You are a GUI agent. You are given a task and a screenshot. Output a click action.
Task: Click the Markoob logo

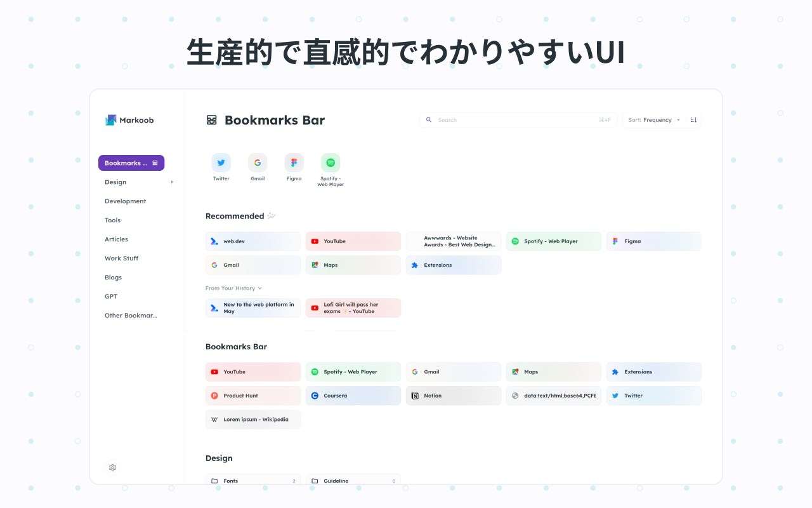click(129, 120)
